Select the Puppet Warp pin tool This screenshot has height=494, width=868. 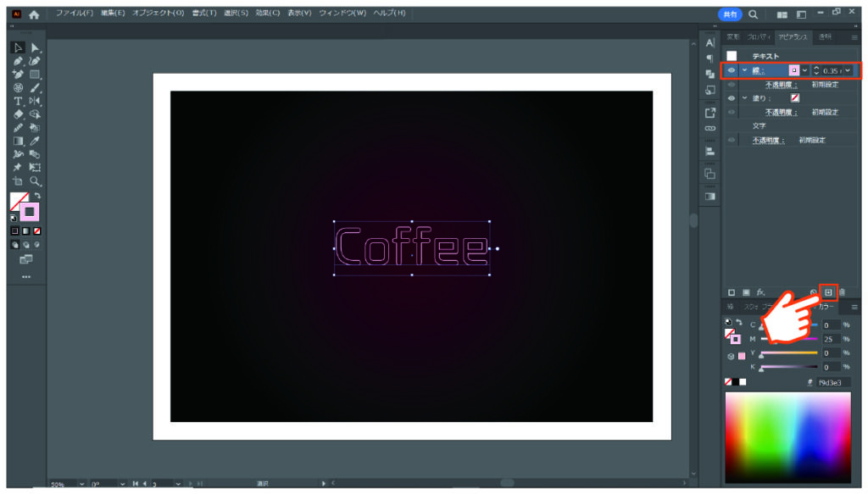point(18,168)
